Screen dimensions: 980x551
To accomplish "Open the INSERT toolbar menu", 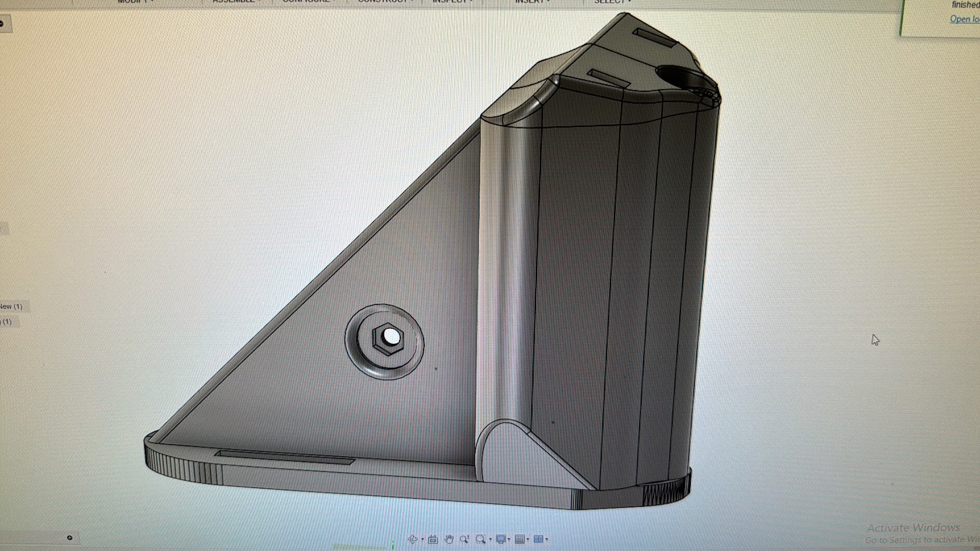I will tap(532, 2).
